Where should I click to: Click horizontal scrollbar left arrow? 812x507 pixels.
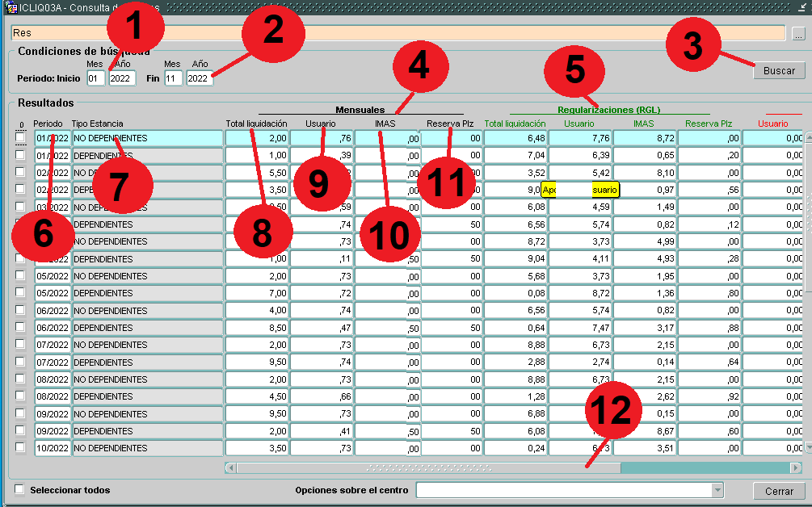[230, 467]
